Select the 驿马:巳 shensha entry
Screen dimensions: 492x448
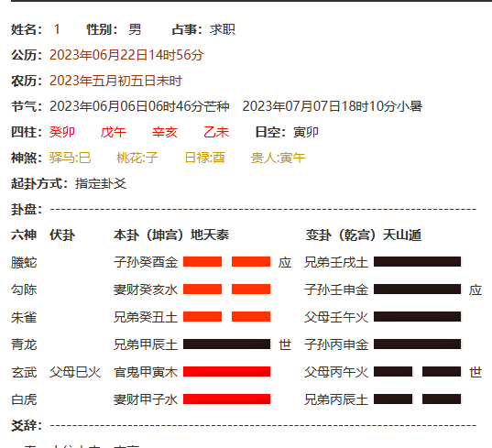70,158
